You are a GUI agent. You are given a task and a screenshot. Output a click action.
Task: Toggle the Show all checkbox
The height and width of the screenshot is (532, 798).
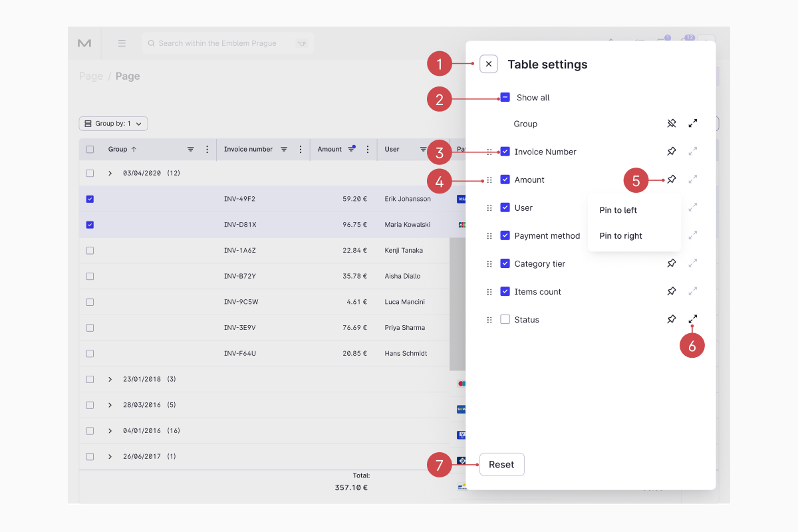[x=505, y=97]
